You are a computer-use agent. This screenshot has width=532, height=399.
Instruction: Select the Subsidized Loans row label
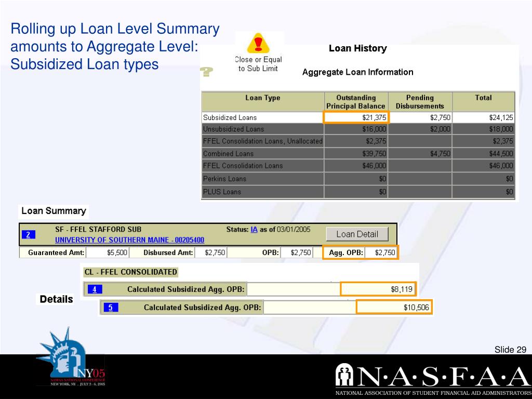[230, 118]
